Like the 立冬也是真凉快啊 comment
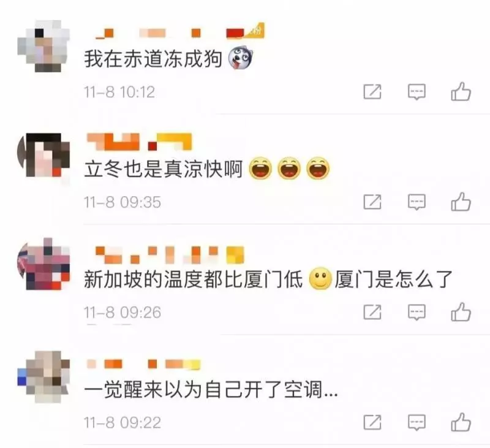The width and height of the screenshot is (490, 448). click(x=461, y=202)
